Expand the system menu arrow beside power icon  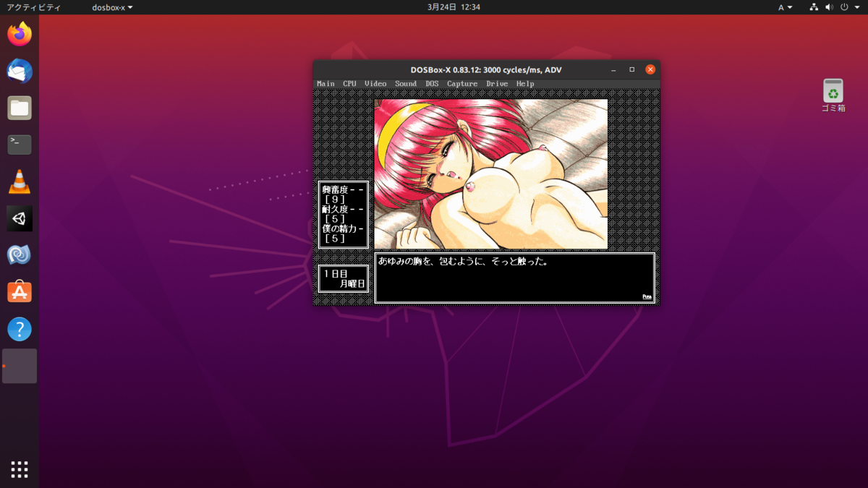click(858, 7)
